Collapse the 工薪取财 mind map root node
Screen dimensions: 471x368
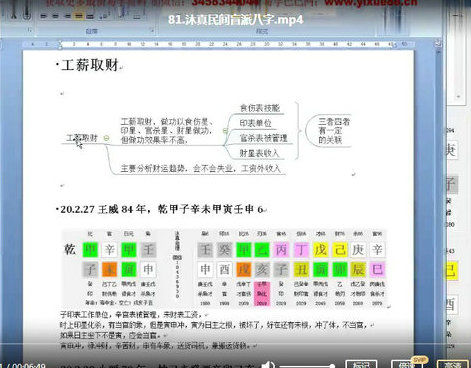click(106, 138)
